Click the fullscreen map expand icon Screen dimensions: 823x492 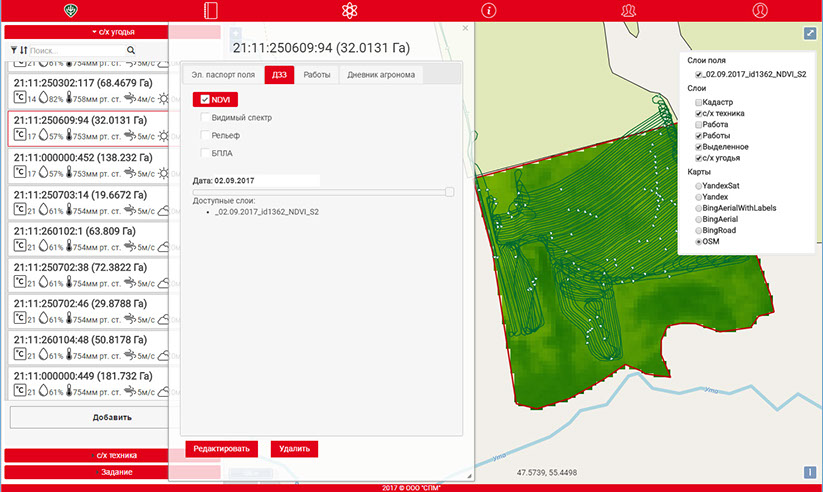[x=810, y=32]
